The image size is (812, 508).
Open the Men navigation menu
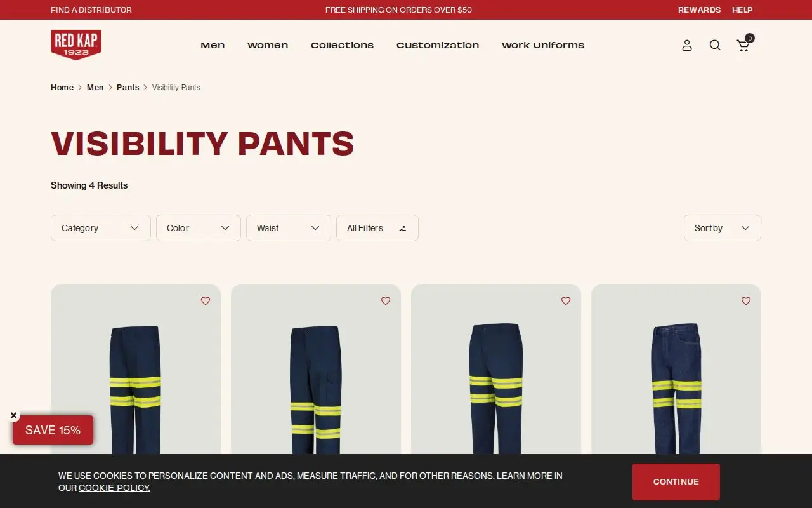pyautogui.click(x=213, y=45)
